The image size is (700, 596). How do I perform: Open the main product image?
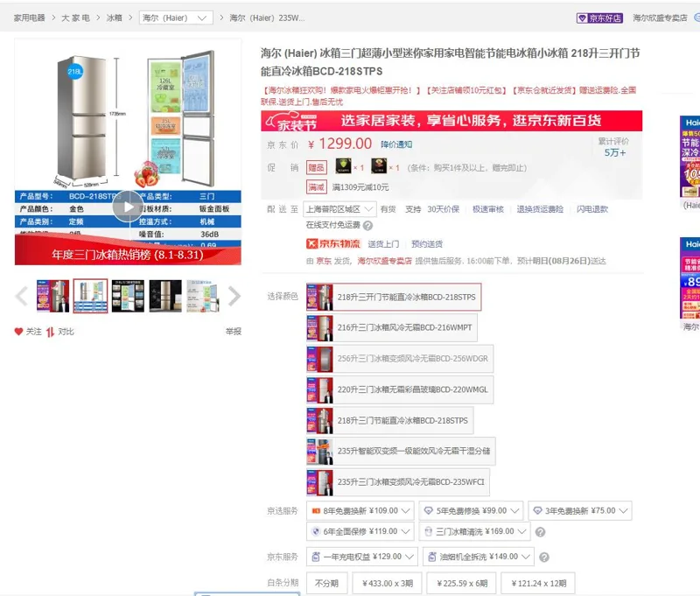128,151
